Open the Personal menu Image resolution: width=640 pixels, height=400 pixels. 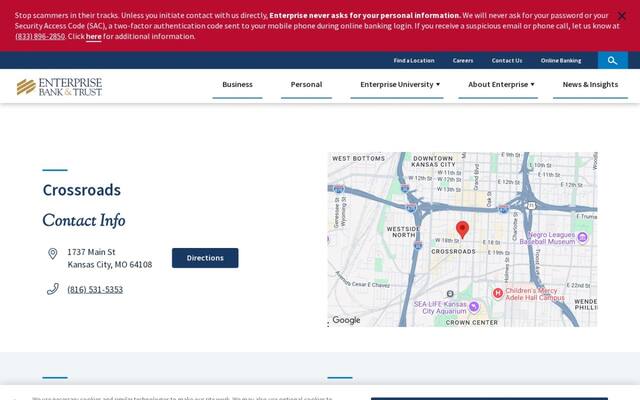307,84
